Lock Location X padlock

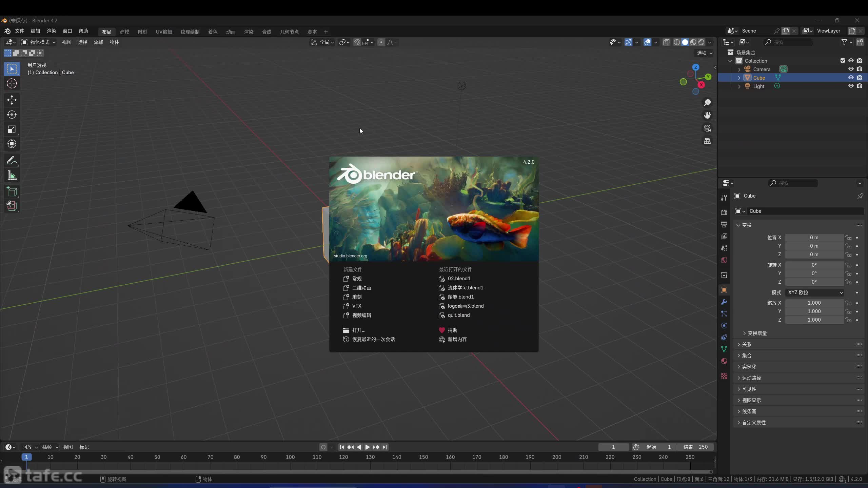coord(848,238)
